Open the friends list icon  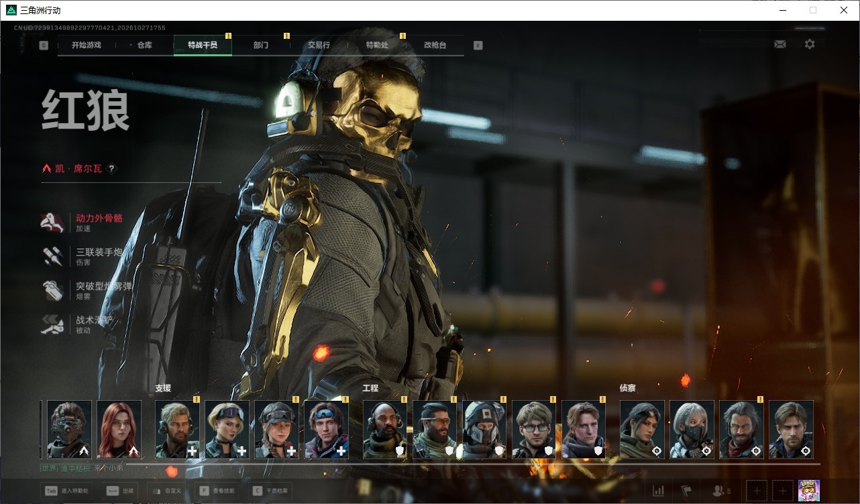[722, 491]
